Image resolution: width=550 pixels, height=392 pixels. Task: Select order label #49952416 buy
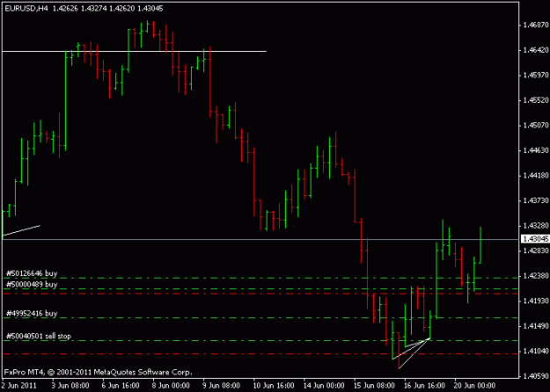[32, 313]
